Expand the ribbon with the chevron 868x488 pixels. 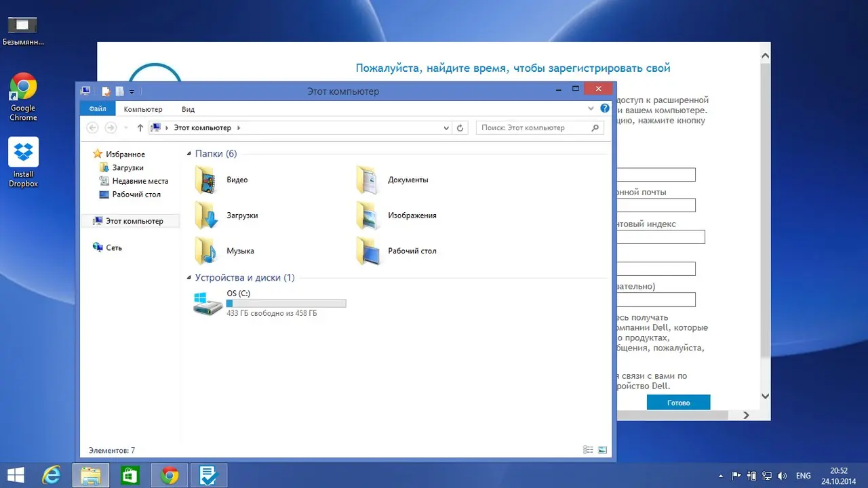pos(591,108)
